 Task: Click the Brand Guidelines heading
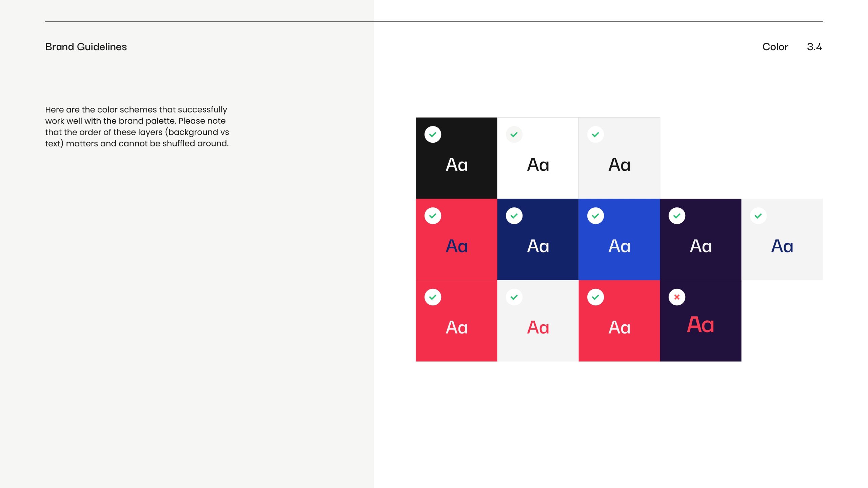tap(86, 47)
